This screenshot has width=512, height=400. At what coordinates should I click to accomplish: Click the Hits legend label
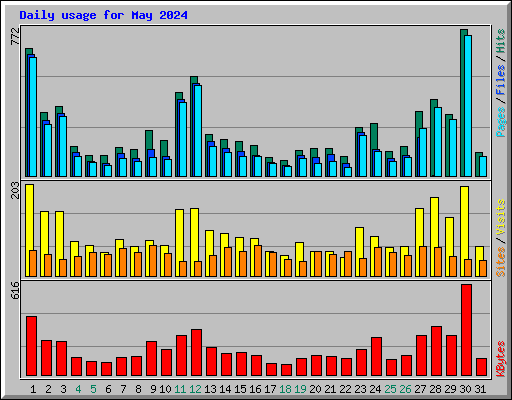point(501,41)
